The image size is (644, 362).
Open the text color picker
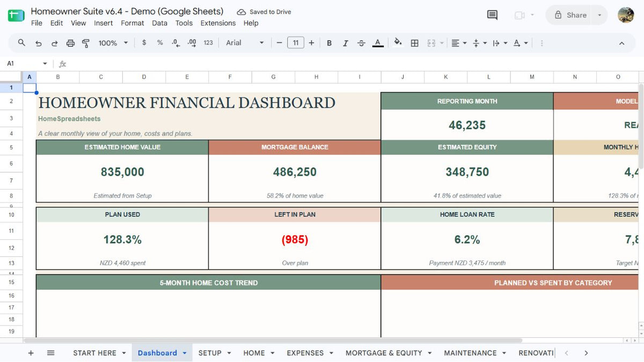(378, 43)
